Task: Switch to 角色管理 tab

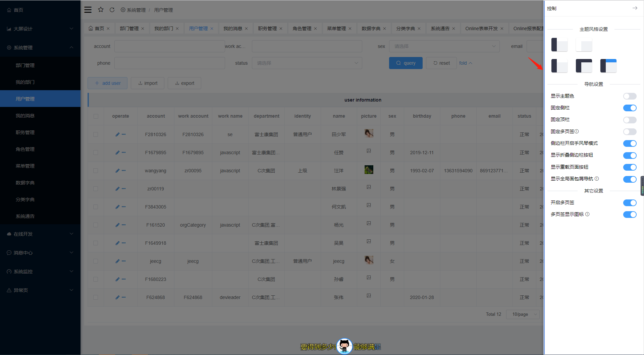Action: [302, 28]
